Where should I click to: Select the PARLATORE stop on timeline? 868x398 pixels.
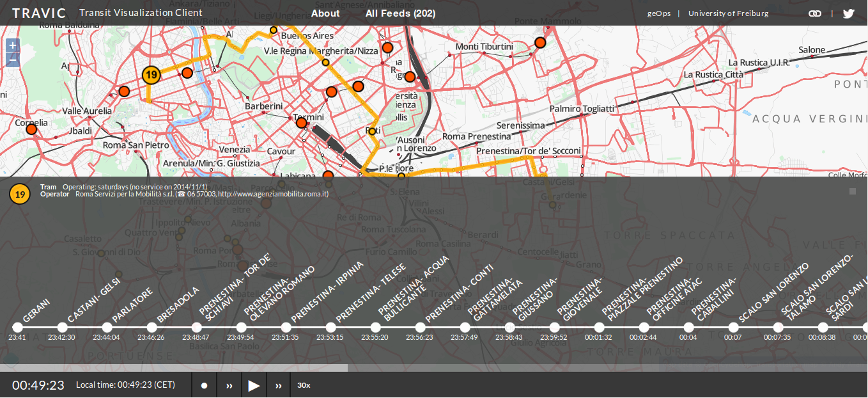[107, 327]
